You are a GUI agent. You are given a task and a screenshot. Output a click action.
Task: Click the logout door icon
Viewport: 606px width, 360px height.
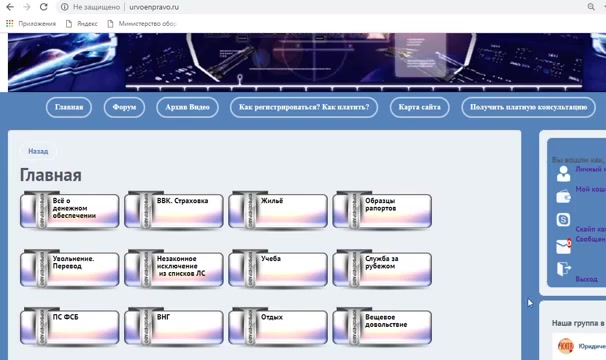pos(564,268)
